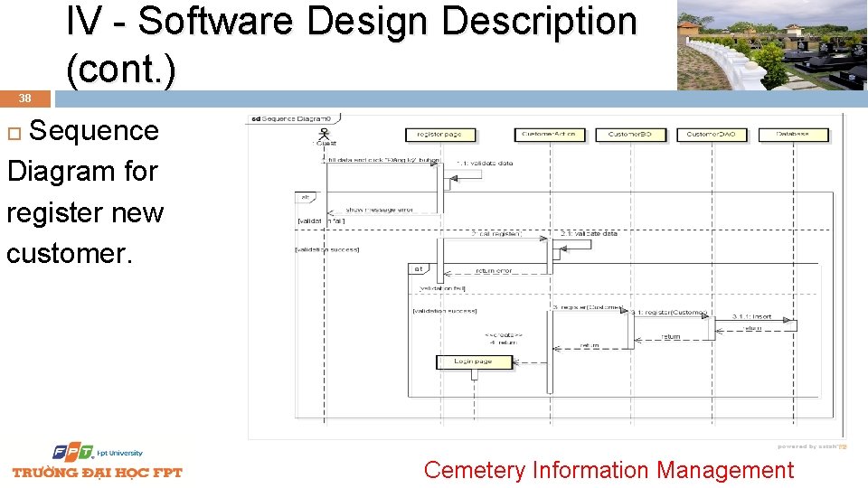Open the cemetery photo in the corner
The width and height of the screenshot is (868, 488).
pyautogui.click(x=772, y=45)
